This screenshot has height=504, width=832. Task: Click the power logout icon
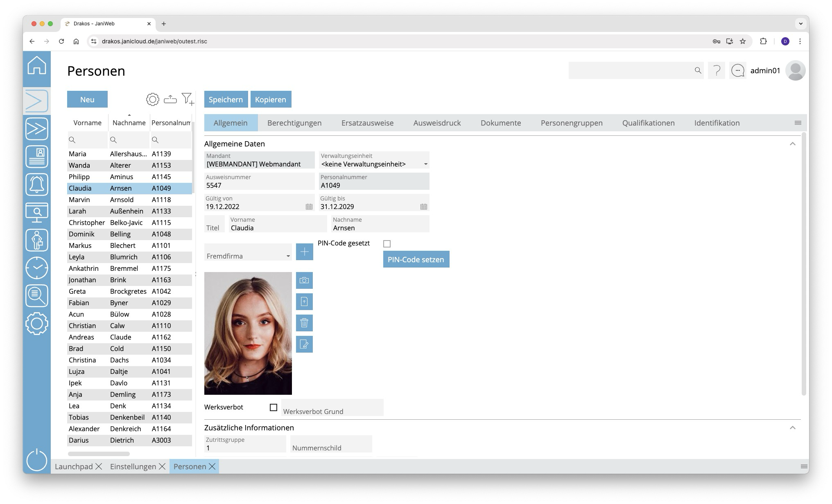click(37, 460)
